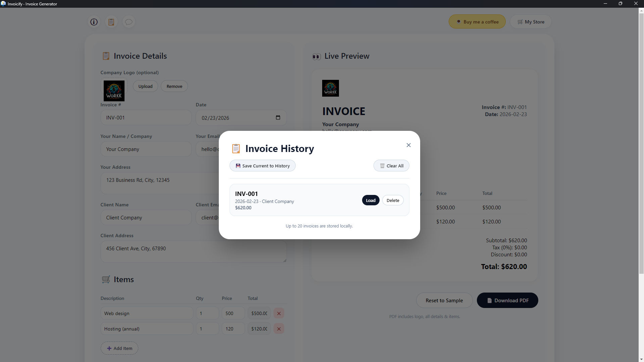Restore down the Invoicify window

point(621,4)
